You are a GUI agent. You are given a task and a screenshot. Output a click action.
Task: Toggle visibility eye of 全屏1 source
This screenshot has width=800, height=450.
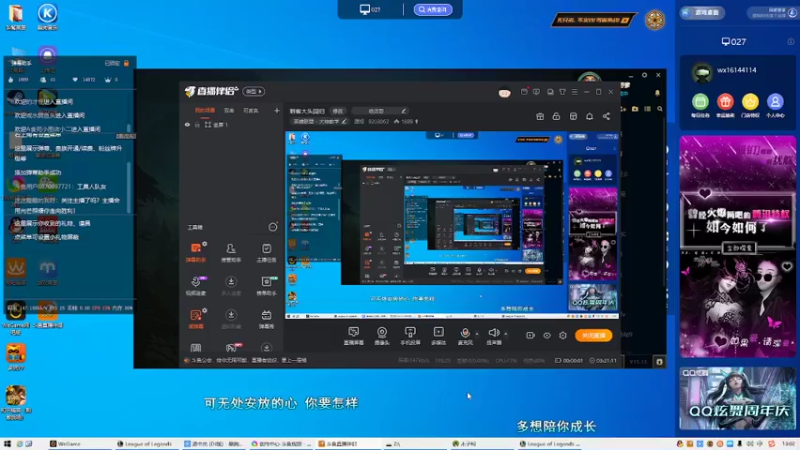tap(187, 124)
